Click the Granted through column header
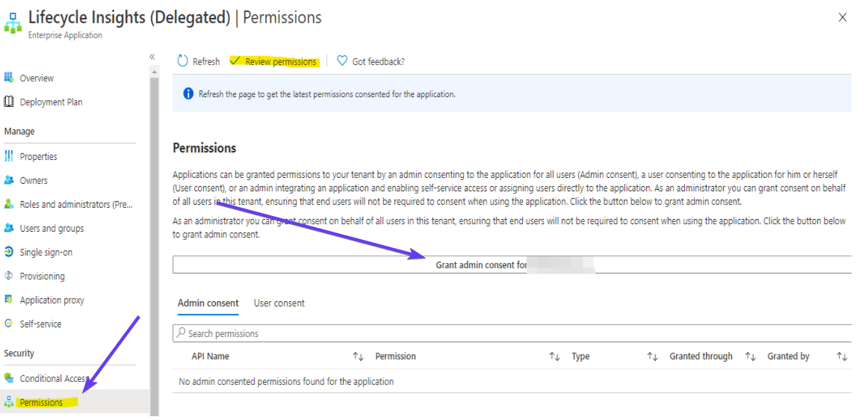The height and width of the screenshot is (420, 868). click(x=701, y=356)
